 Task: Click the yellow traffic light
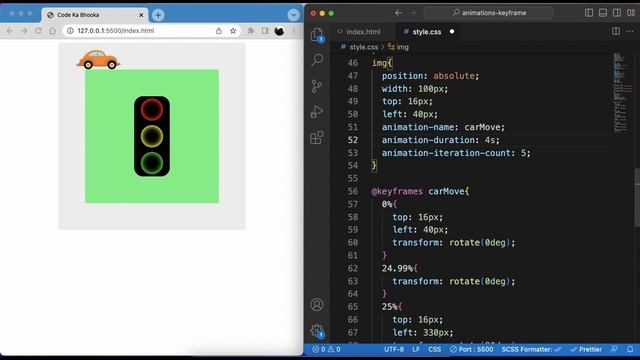click(152, 136)
